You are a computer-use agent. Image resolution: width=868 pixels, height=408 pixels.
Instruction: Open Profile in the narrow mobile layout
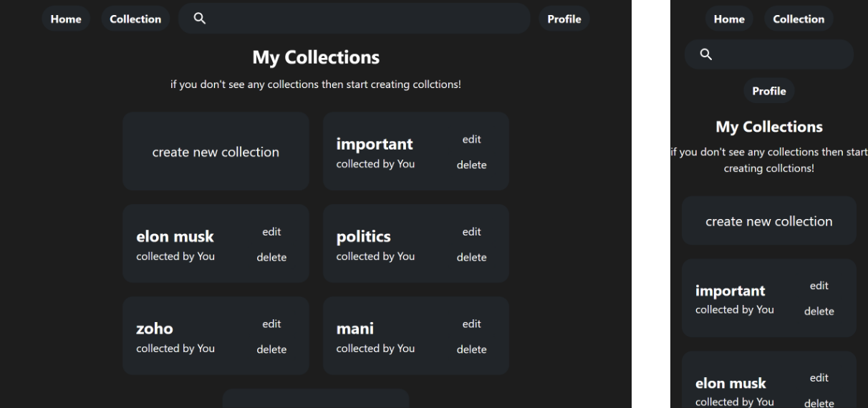point(769,92)
